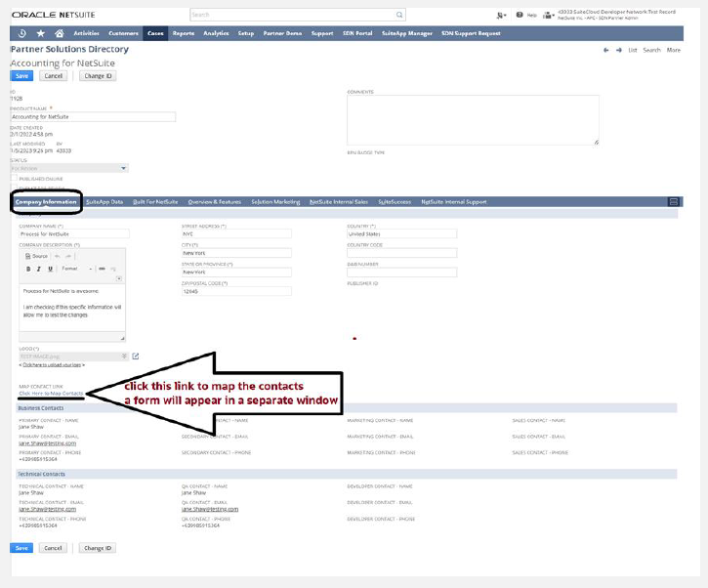
Task: Open the List link at the page header
Action: click(x=633, y=50)
